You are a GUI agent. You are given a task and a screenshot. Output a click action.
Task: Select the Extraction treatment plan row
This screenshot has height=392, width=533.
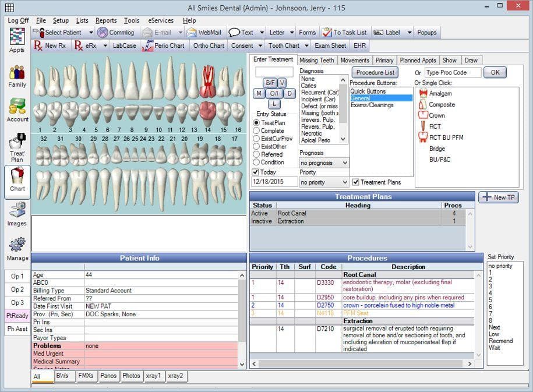(x=358, y=221)
